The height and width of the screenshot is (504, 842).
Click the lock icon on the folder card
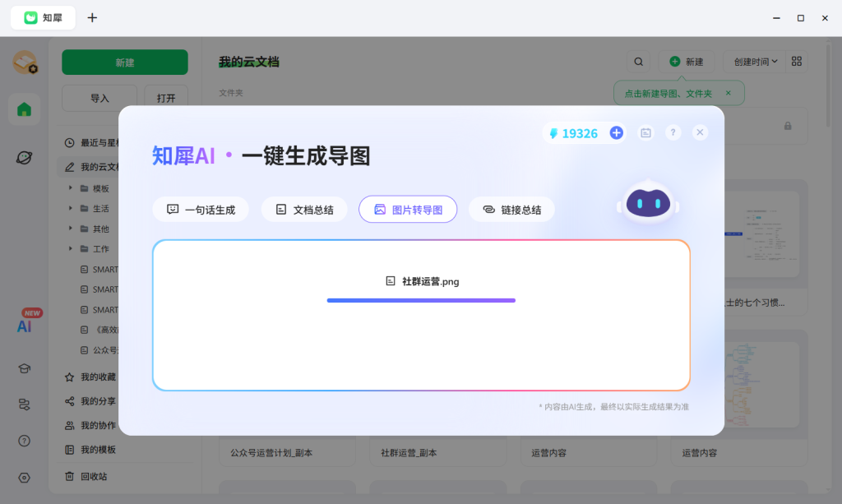click(x=788, y=126)
